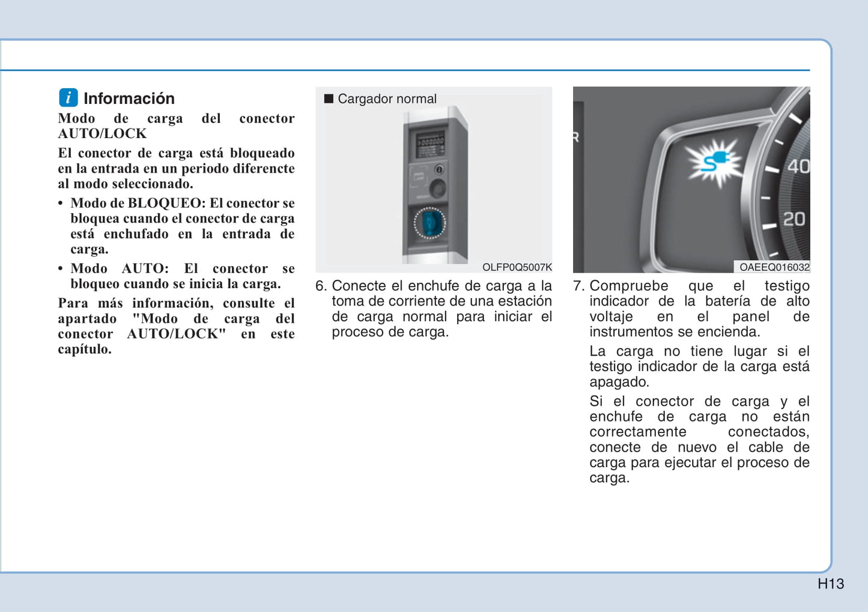Click the image code OLFP0Q5007K
Viewport: 868px width, 612px height.
coord(517,267)
